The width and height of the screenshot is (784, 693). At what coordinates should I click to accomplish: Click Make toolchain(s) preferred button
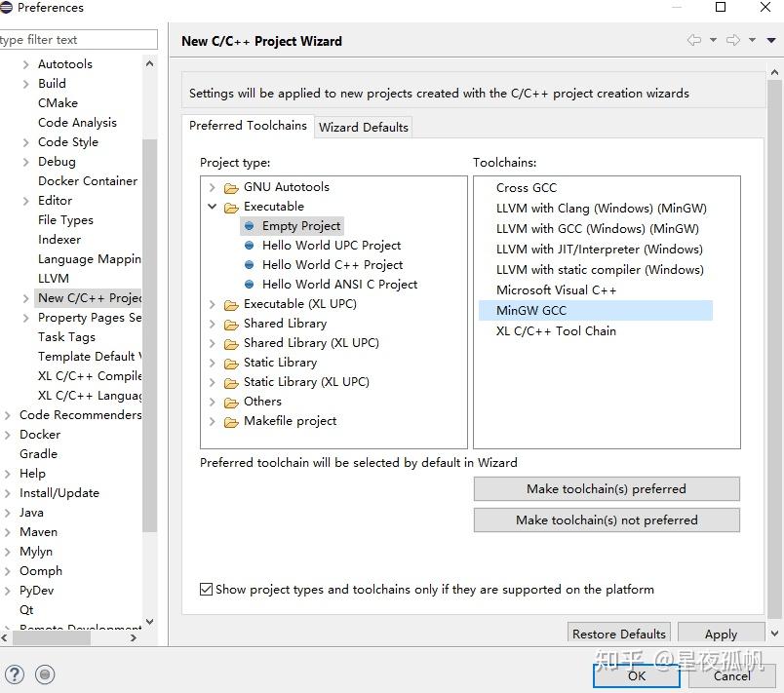tap(607, 489)
